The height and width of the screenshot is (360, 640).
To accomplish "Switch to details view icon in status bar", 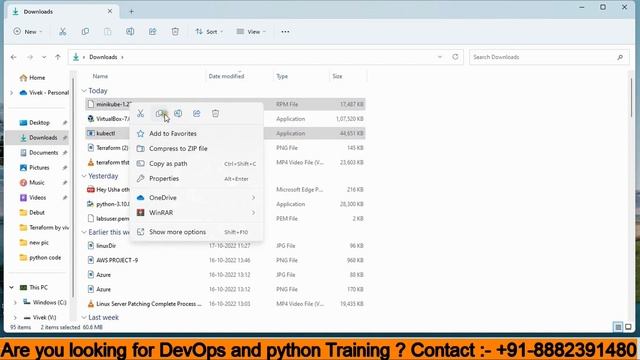I will pyautogui.click(x=618, y=327).
